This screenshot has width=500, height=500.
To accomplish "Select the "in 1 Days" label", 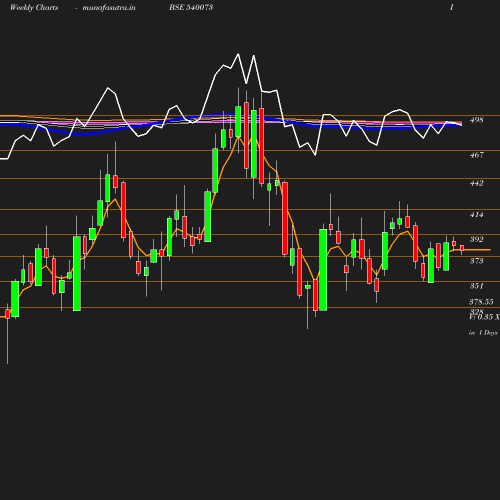I will coord(483,333).
